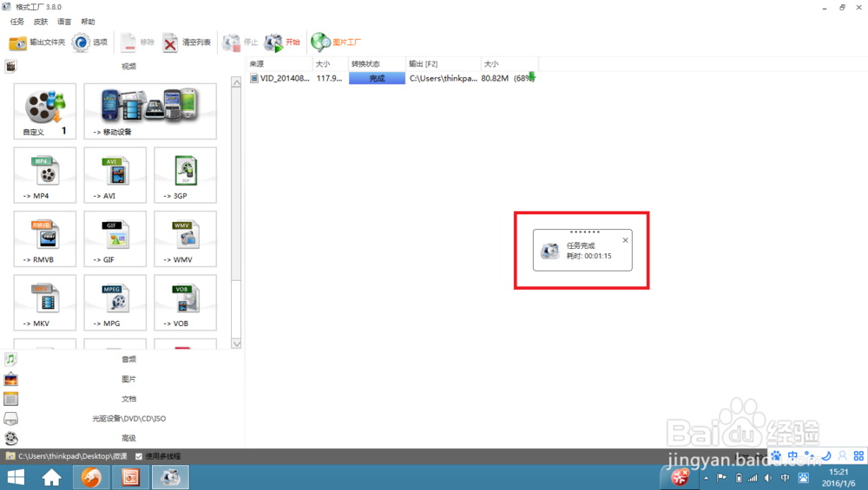Click the blue completed progress bar
Viewport: 868px width, 490px height.
377,79
